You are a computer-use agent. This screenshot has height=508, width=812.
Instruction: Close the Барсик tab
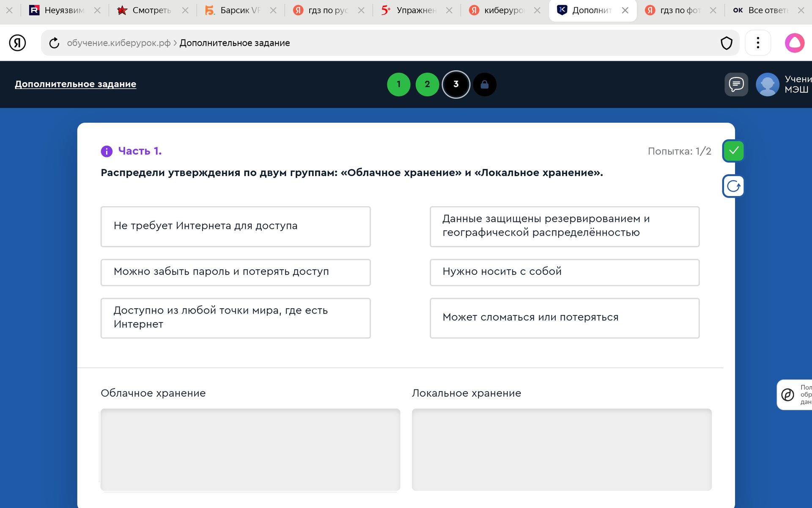pyautogui.click(x=273, y=10)
